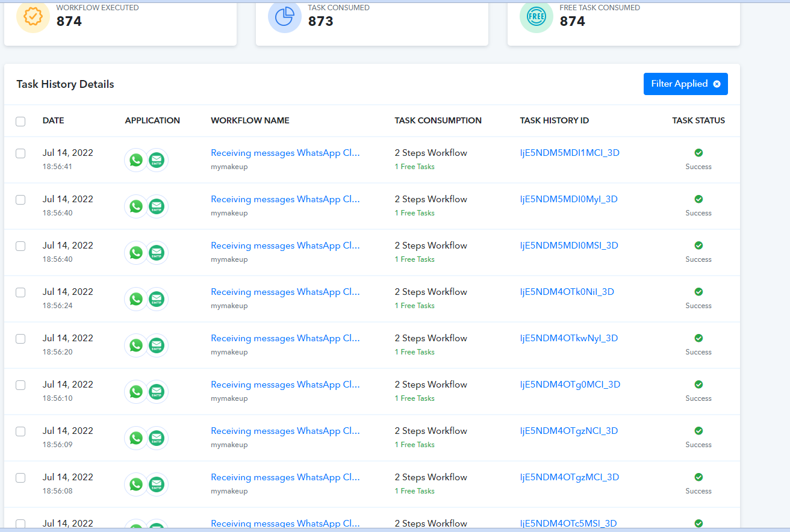Open task history ID IjE5NDM4OTgzMCI_3D
Viewport: 790px width, 532px height.
[x=570, y=477]
